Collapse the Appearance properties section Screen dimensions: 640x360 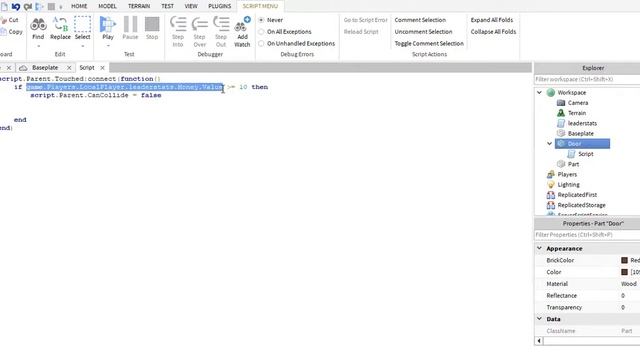pyautogui.click(x=540, y=248)
